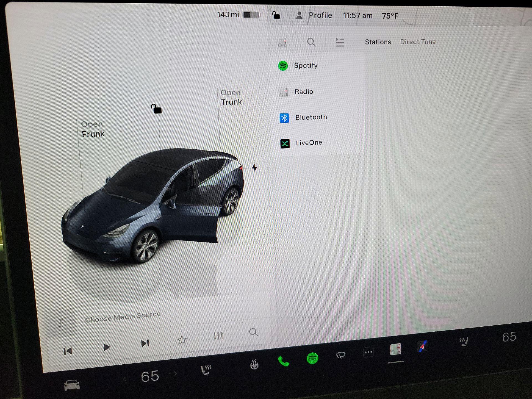
Task: Open the wiper controls
Action: point(341,355)
